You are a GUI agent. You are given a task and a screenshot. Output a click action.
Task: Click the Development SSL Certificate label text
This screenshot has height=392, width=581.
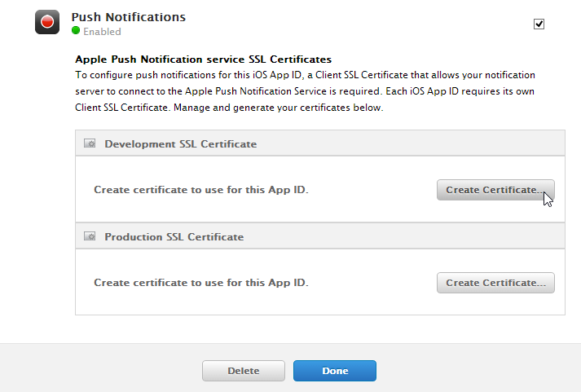(180, 143)
